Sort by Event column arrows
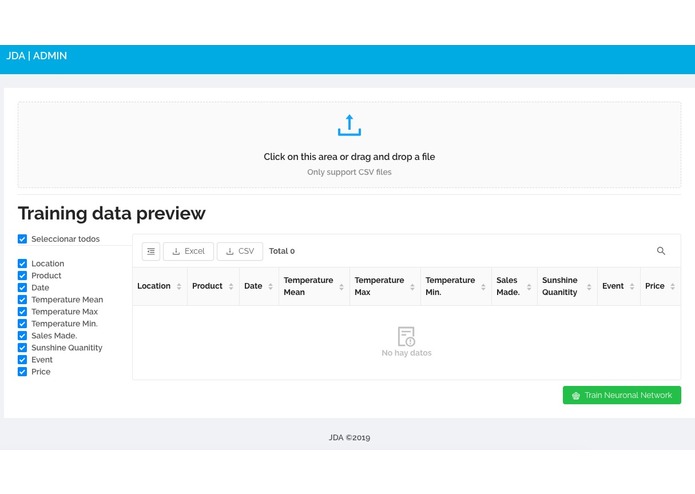This screenshot has height=494, width=695. point(632,286)
